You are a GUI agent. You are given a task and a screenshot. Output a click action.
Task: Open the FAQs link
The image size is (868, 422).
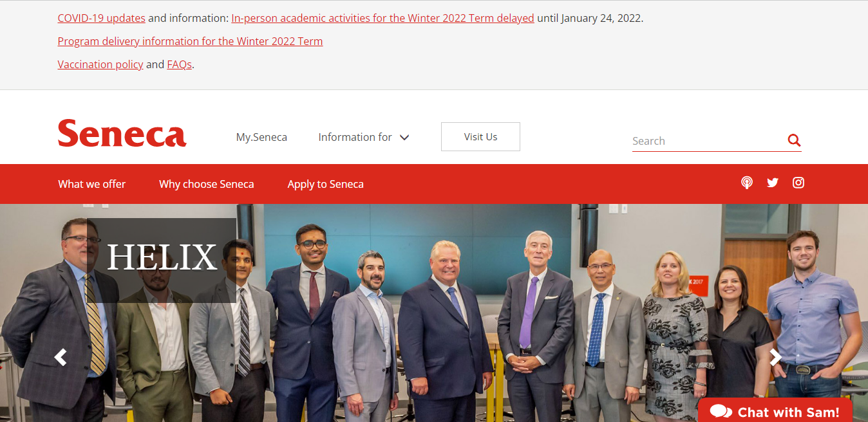180,64
